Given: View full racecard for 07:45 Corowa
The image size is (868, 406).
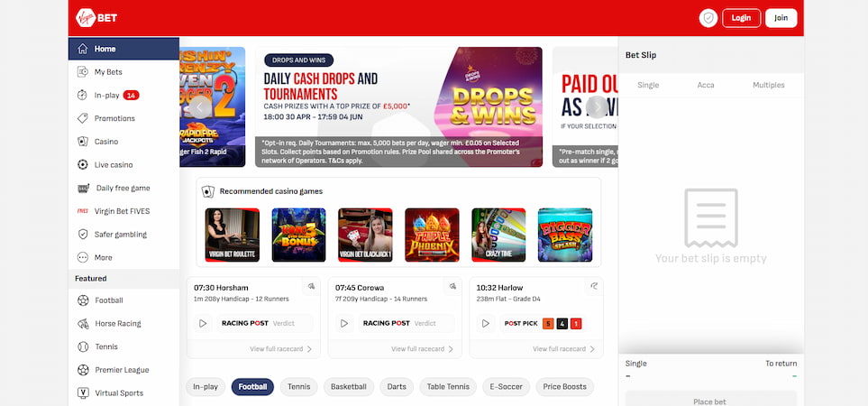Looking at the screenshot, I should click(x=422, y=349).
